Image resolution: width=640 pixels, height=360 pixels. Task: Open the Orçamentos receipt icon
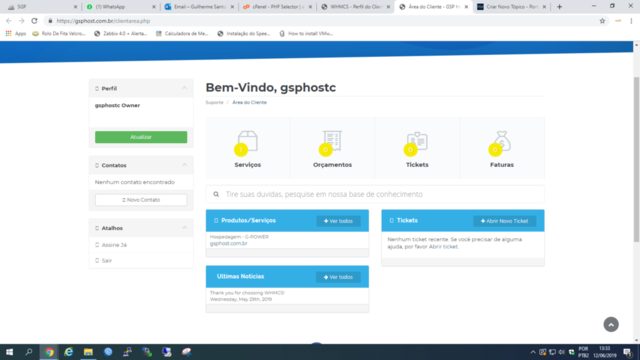332,141
